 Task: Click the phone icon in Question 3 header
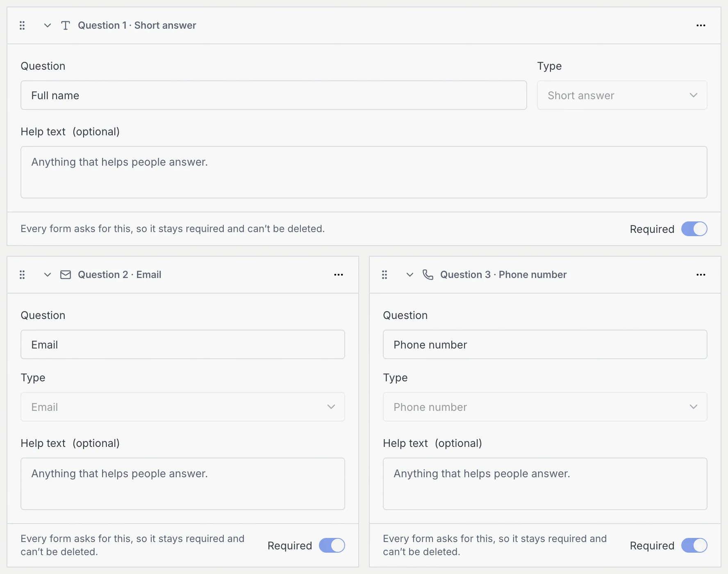tap(428, 275)
